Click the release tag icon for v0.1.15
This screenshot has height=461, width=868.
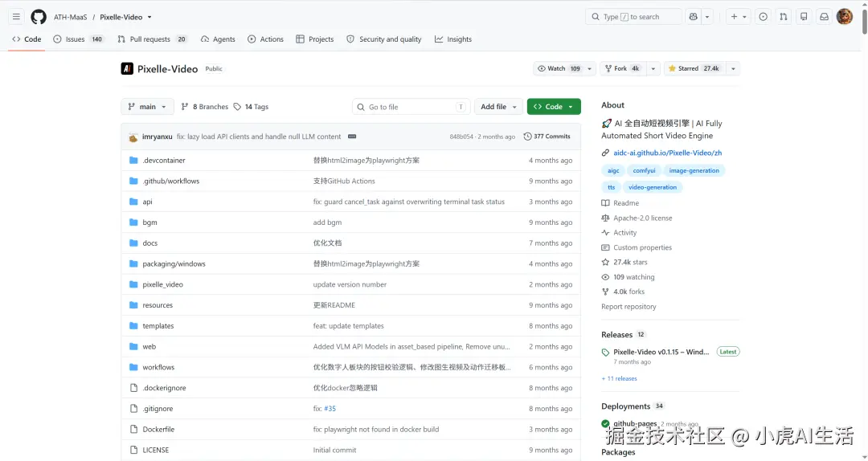(606, 353)
